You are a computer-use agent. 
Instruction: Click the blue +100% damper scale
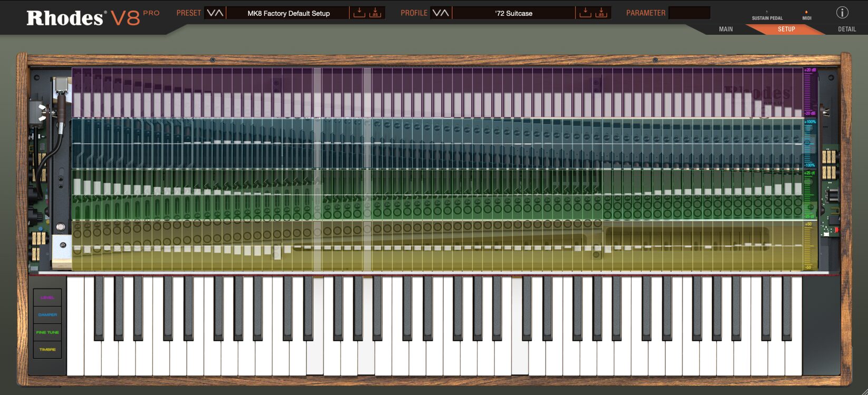[810, 143]
